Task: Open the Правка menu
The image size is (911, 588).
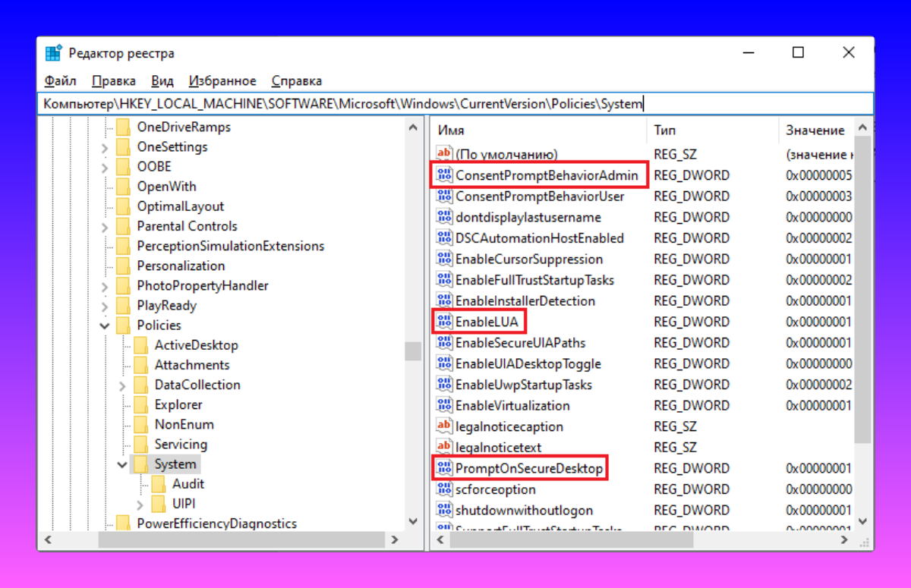Action: click(x=114, y=80)
